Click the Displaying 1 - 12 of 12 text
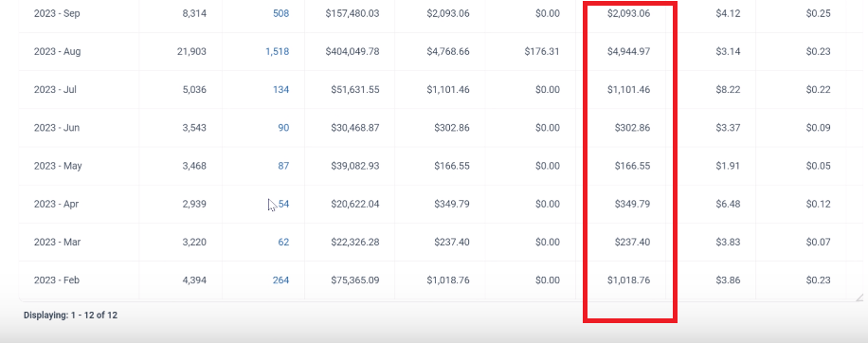This screenshot has height=343, width=868. click(x=70, y=316)
